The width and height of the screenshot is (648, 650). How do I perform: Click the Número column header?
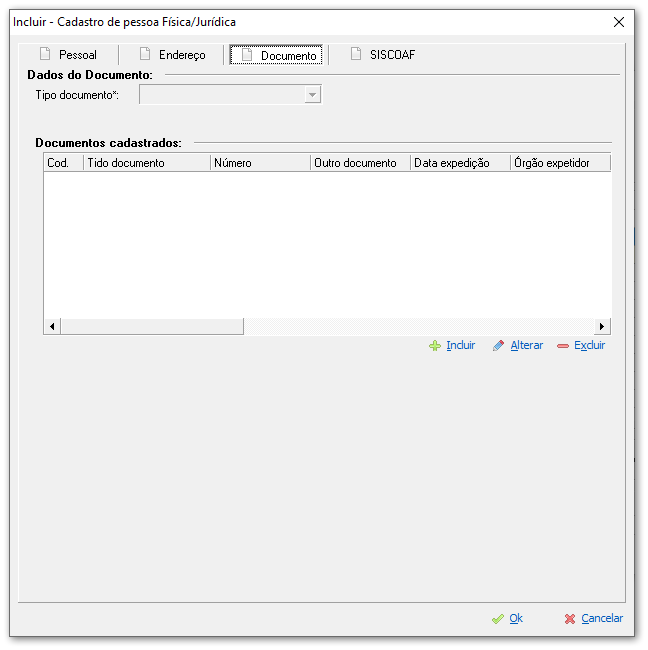coord(260,163)
